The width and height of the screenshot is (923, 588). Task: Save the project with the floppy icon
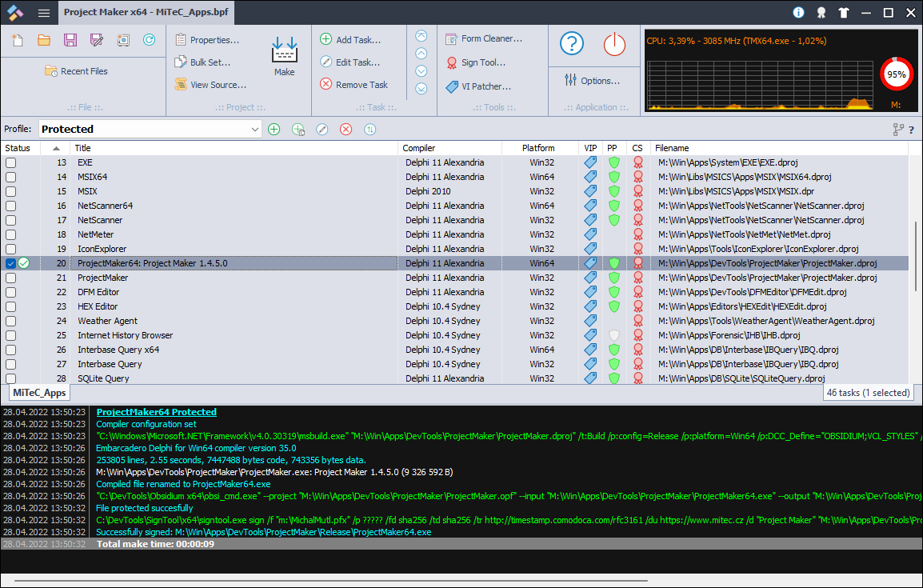click(70, 40)
